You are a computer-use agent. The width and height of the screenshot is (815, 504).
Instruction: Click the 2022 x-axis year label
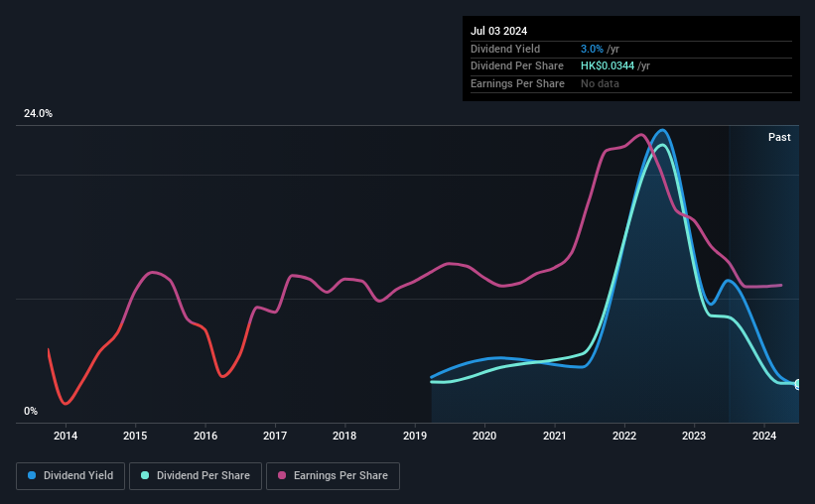click(x=624, y=436)
